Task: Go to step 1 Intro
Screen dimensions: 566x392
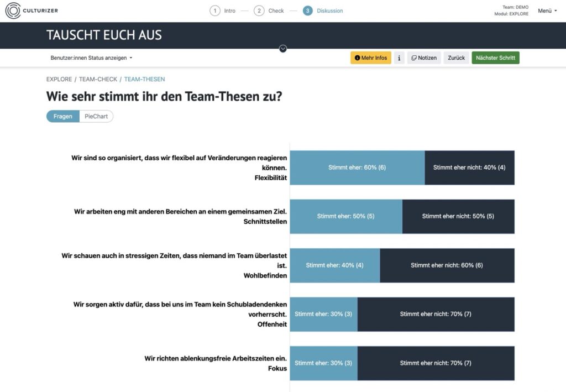Action: [x=222, y=11]
